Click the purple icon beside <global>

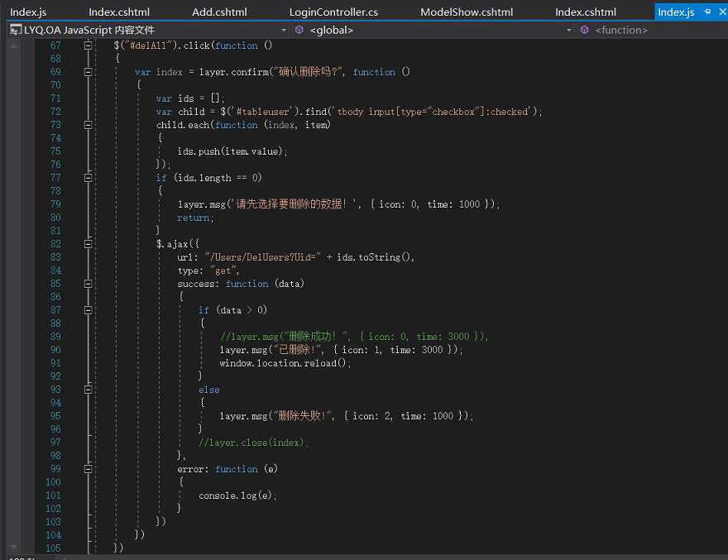pyautogui.click(x=299, y=30)
